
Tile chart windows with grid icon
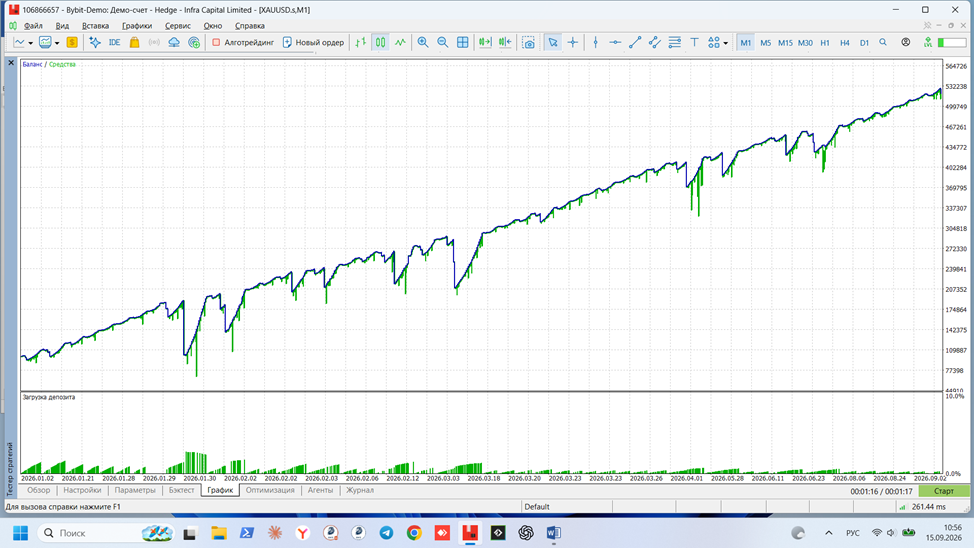click(x=463, y=42)
